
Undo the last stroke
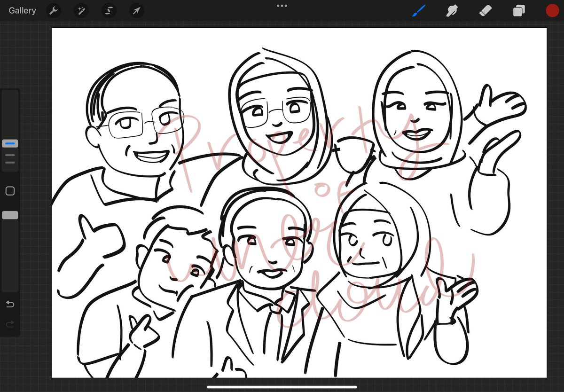(x=10, y=304)
